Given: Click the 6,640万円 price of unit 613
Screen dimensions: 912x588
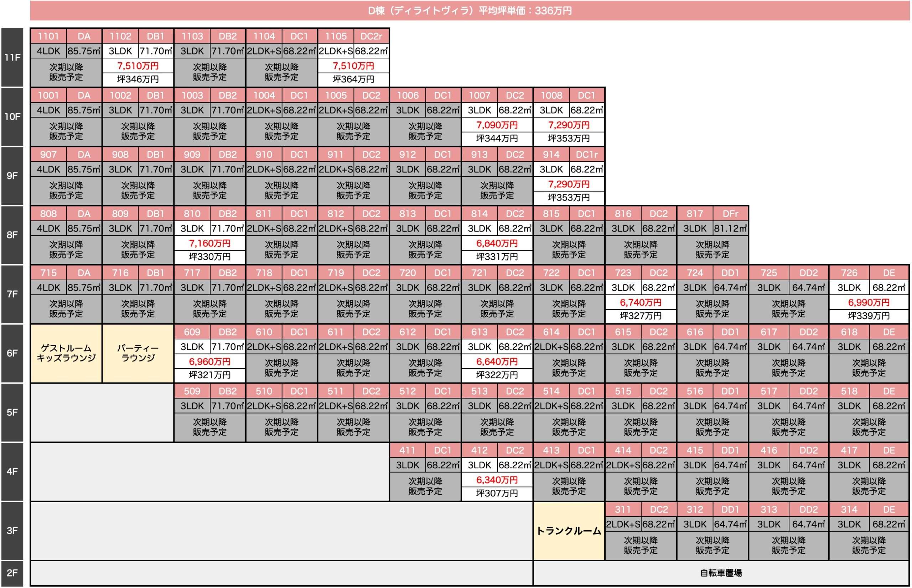Looking at the screenshot, I should click(x=497, y=362).
